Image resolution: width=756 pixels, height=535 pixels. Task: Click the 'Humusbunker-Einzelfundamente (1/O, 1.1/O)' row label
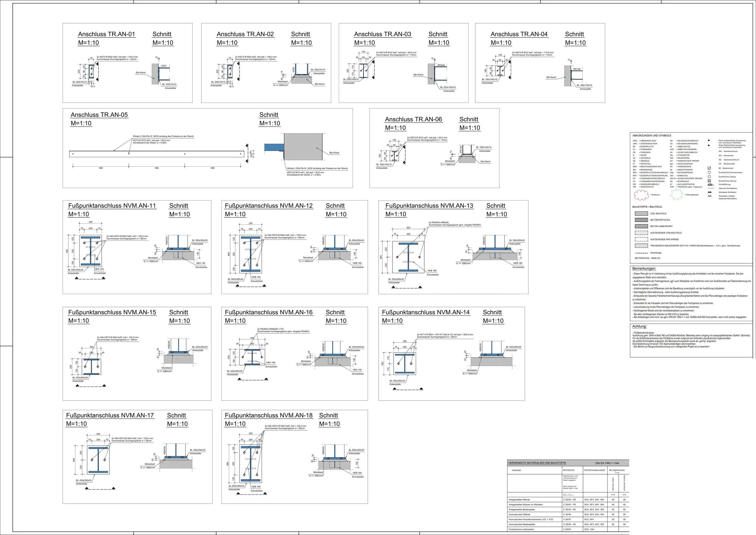click(531, 520)
